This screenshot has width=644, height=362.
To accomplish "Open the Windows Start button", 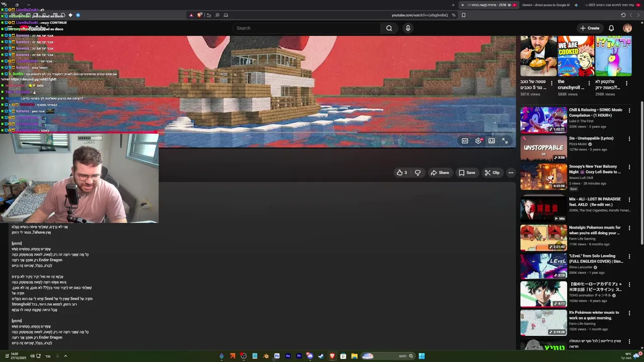I will [422, 356].
